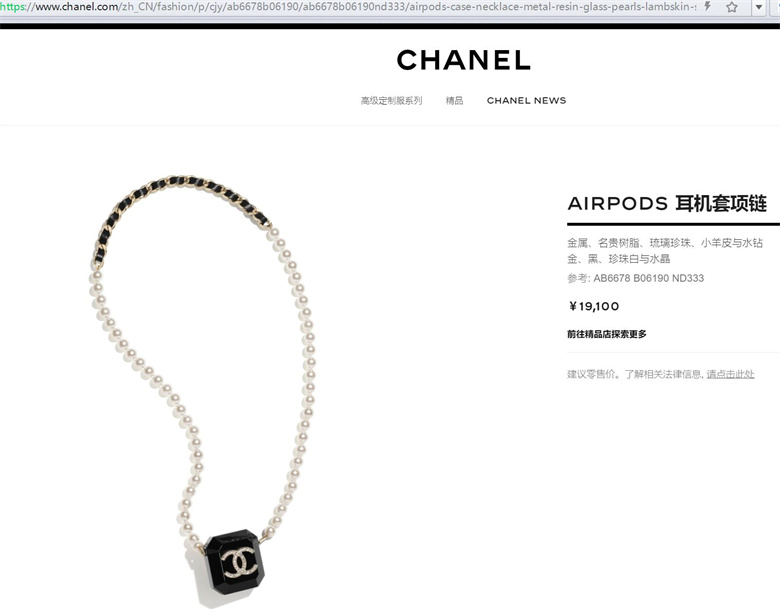This screenshot has width=780, height=612.
Task: Open the address bar dropdown arrow
Action: [x=759, y=7]
